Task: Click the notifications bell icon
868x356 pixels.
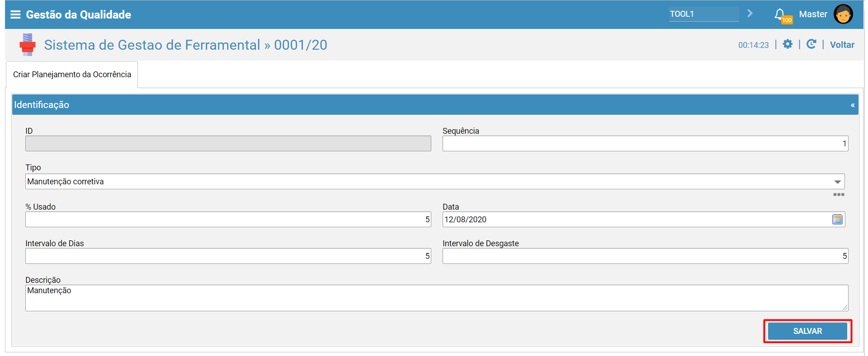Action: (779, 14)
